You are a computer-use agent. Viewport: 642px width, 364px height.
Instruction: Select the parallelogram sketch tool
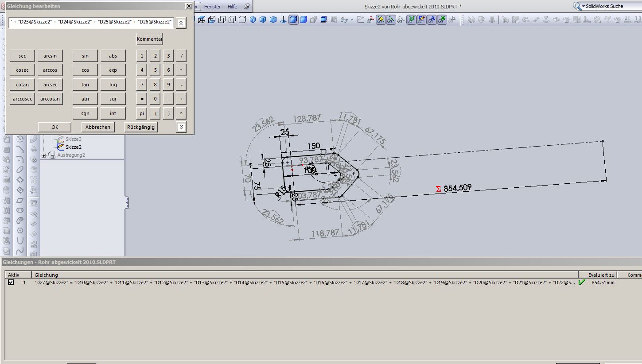coord(20,200)
